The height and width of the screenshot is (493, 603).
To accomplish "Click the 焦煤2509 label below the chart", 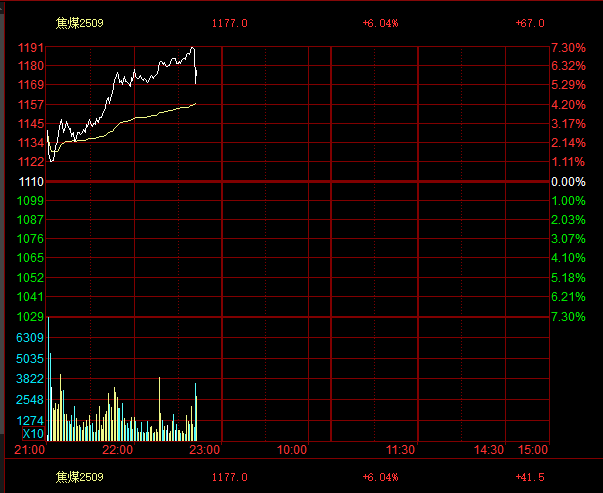I will tap(80, 477).
